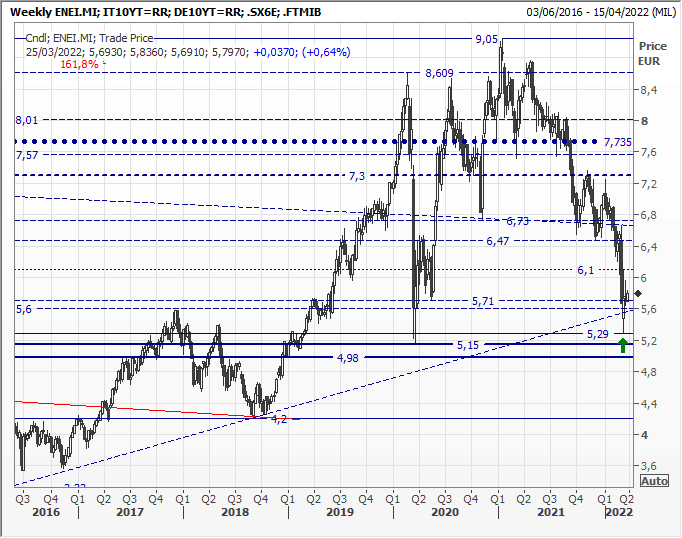Click the Cndl ENEI.MI Trade Price legend
Image resolution: width=682 pixels, height=538 pixels.
[83, 40]
